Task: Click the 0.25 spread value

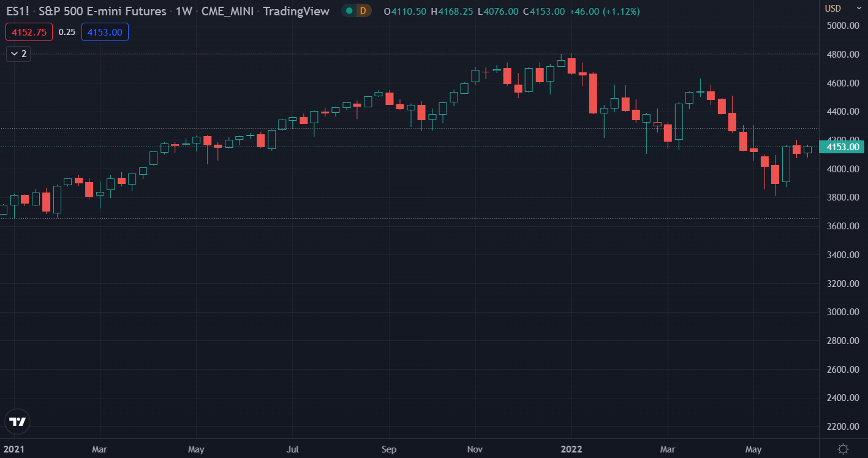Action: click(67, 32)
